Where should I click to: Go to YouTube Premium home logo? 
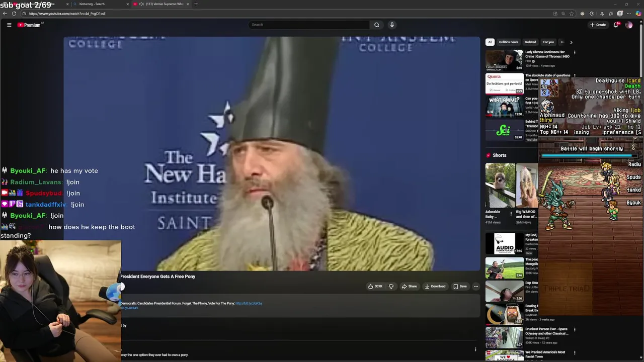click(x=30, y=25)
